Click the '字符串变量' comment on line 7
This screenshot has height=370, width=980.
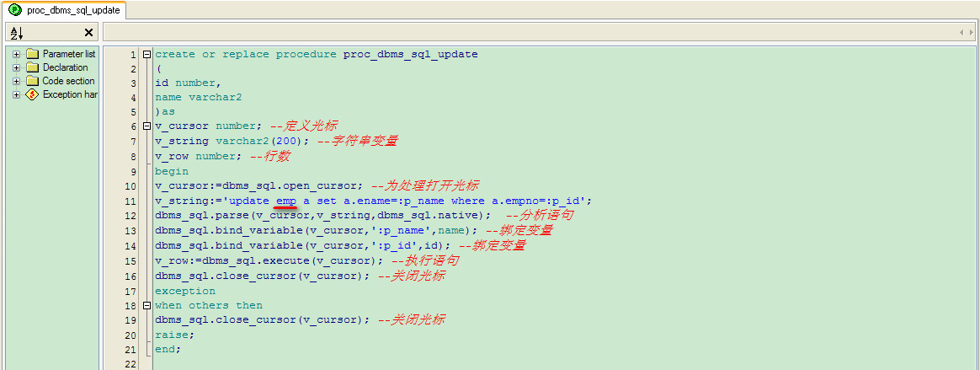pos(365,141)
